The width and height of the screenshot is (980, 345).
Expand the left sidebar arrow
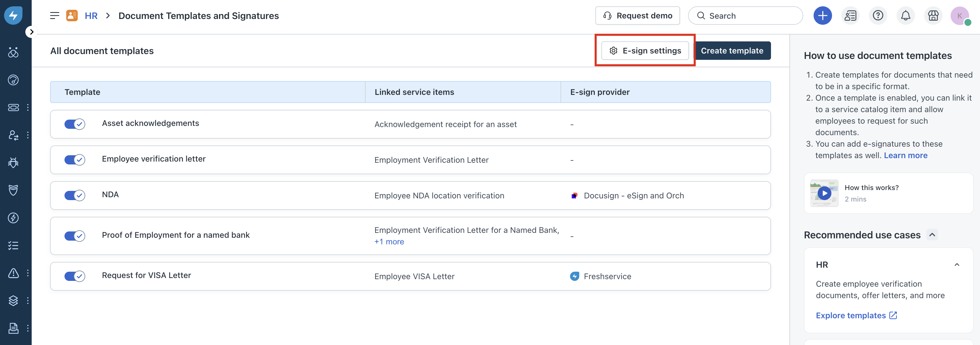[32, 32]
